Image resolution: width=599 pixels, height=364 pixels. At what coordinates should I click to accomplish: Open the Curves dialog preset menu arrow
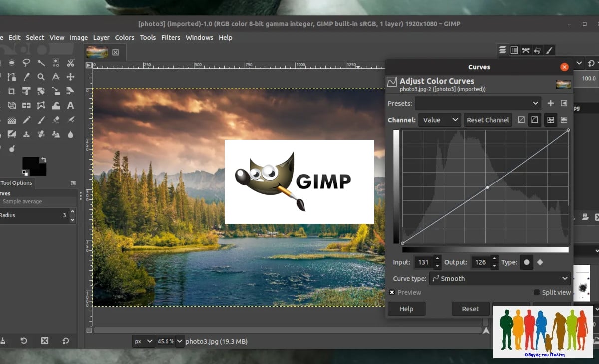[564, 103]
